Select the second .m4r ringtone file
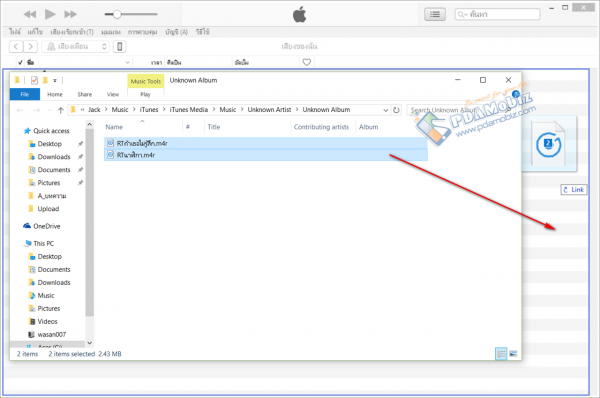 pos(266,155)
